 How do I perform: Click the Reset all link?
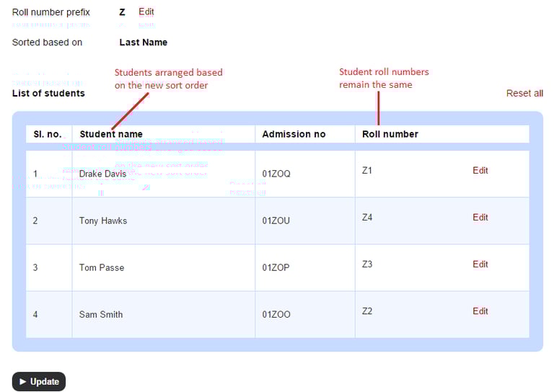point(524,94)
